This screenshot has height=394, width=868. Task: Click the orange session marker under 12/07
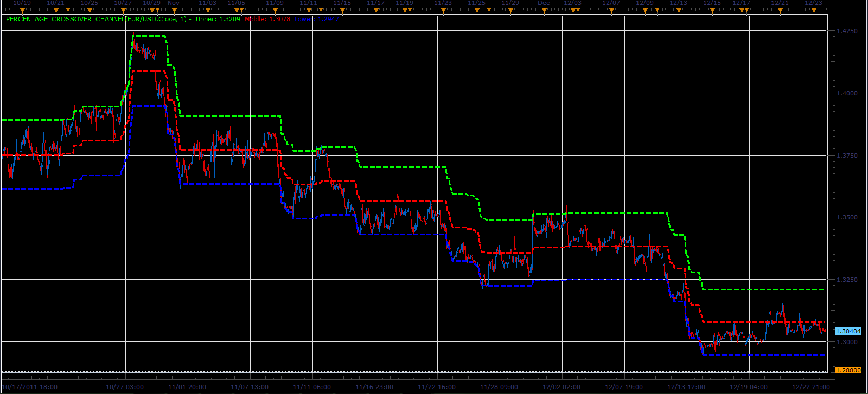coord(611,11)
